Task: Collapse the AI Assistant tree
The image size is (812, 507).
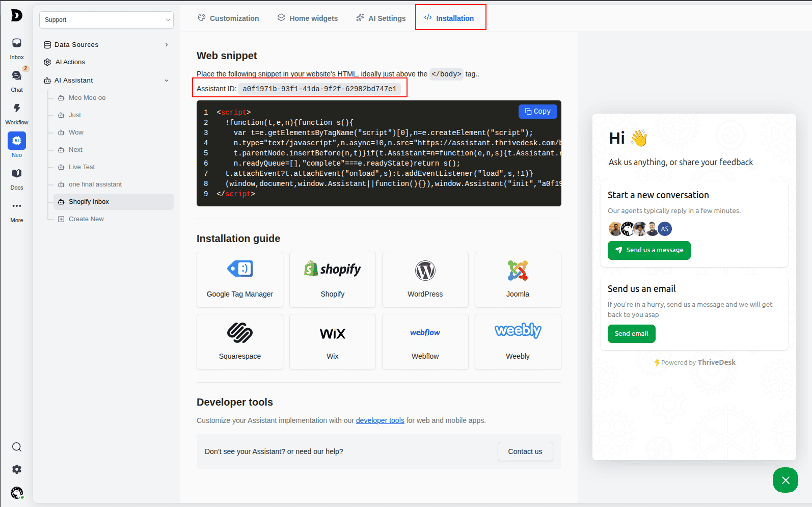Action: 167,81
